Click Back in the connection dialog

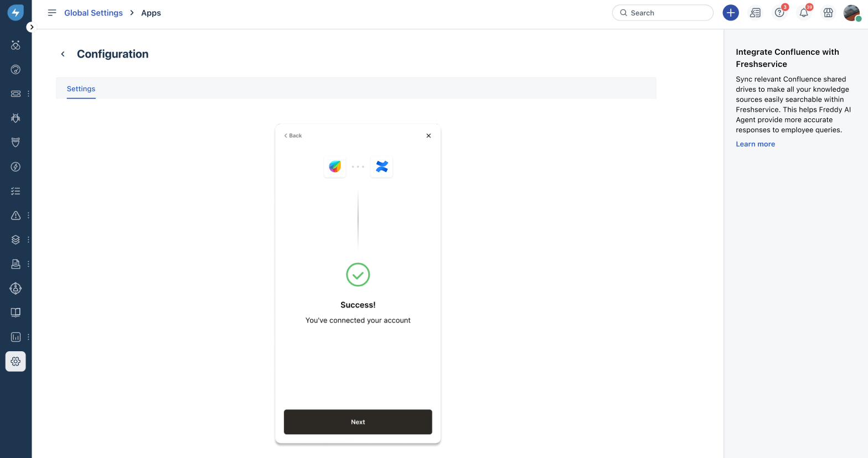[293, 136]
